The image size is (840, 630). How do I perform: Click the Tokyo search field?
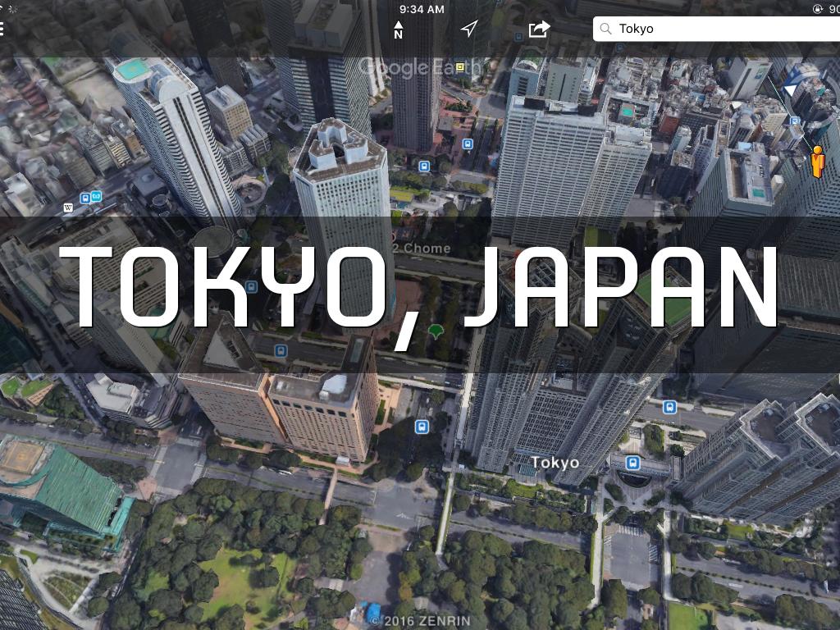tap(722, 29)
